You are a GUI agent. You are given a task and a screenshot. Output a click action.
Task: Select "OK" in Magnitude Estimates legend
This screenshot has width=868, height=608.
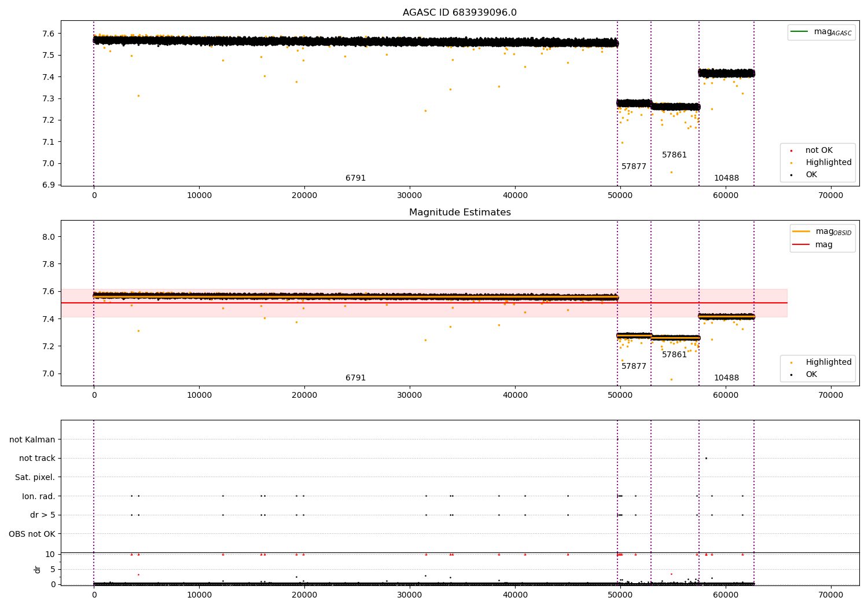click(811, 375)
